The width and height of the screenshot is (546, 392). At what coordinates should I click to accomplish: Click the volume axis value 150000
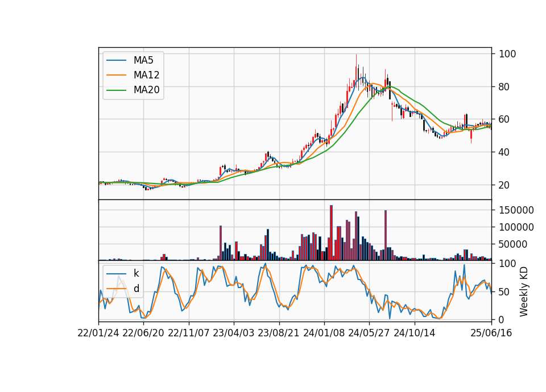[516, 210]
